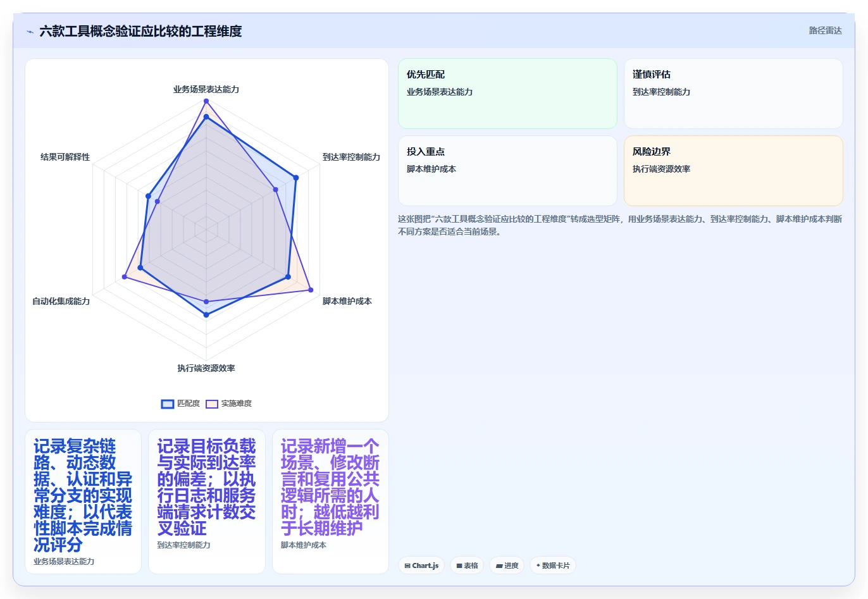Click the blue data point near 到达率控制能力
The width and height of the screenshot is (868, 599).
[x=295, y=178]
